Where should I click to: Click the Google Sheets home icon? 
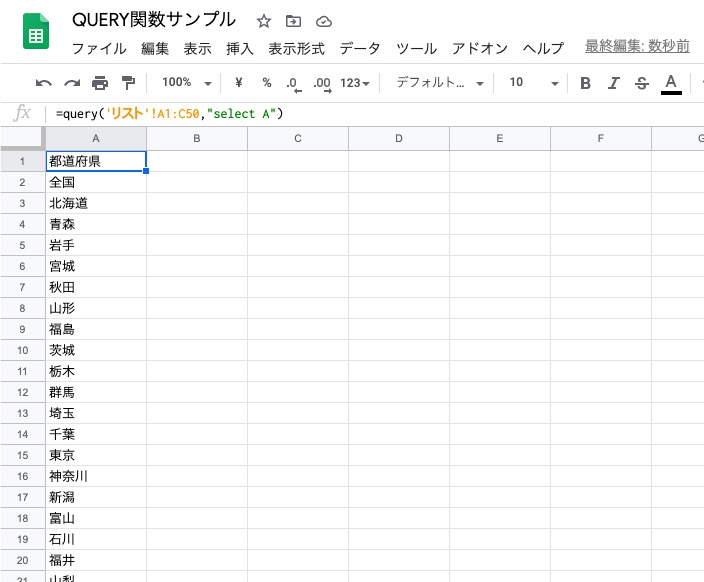tap(36, 34)
